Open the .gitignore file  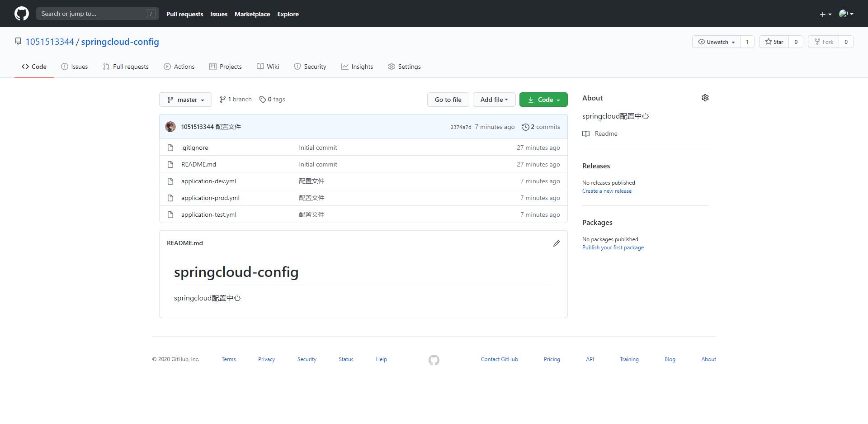pos(195,148)
